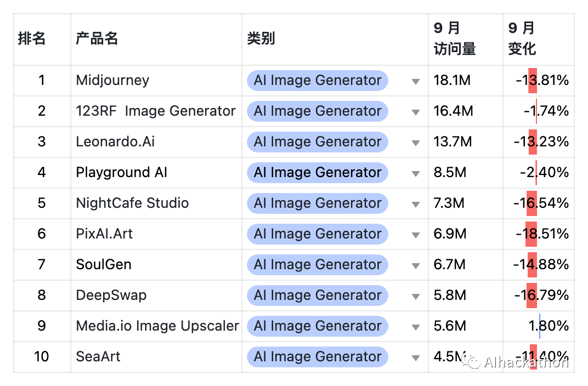Click the 排名 column header
The image size is (588, 386).
(x=42, y=39)
